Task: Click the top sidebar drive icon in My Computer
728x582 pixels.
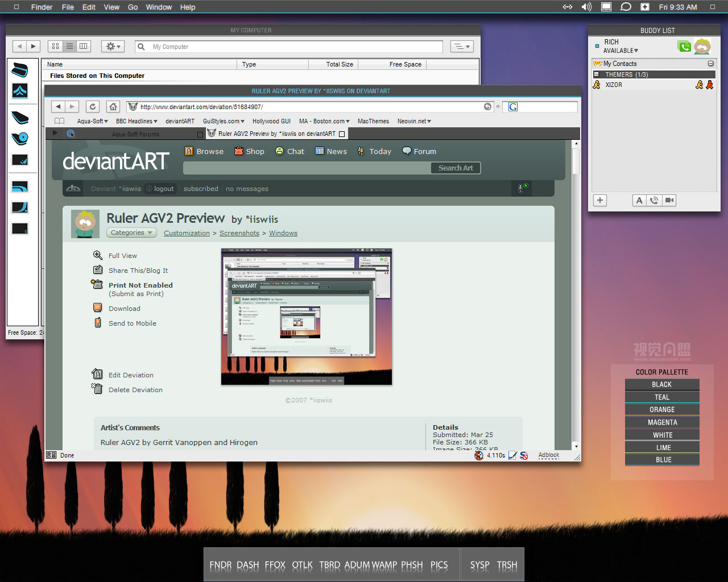Action: point(20,70)
